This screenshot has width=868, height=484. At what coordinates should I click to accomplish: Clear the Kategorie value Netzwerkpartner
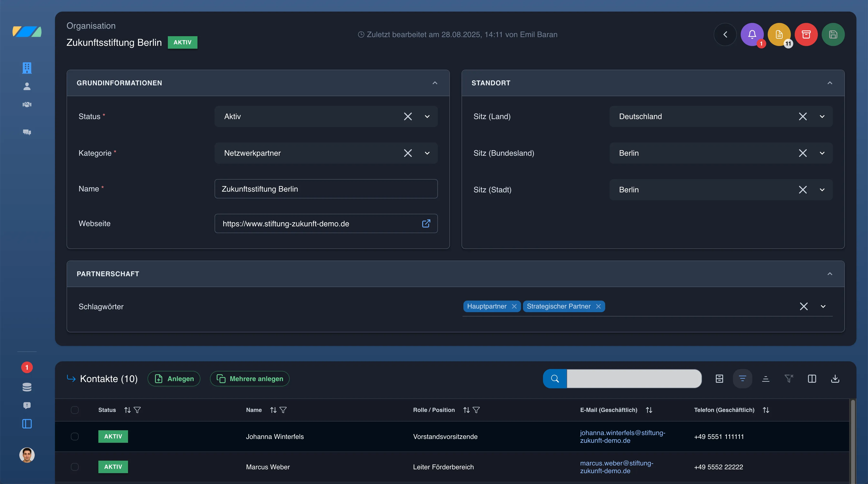[408, 153]
